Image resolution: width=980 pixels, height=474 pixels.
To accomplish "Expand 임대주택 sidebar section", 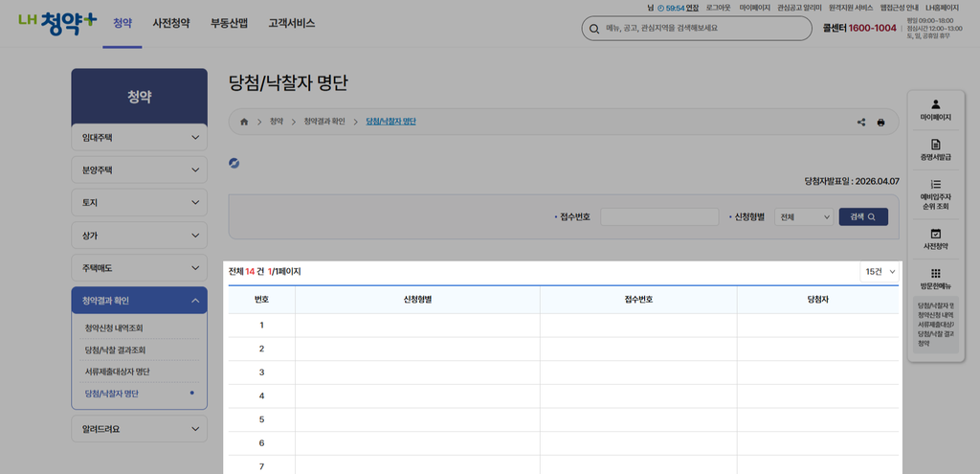I will click(140, 137).
